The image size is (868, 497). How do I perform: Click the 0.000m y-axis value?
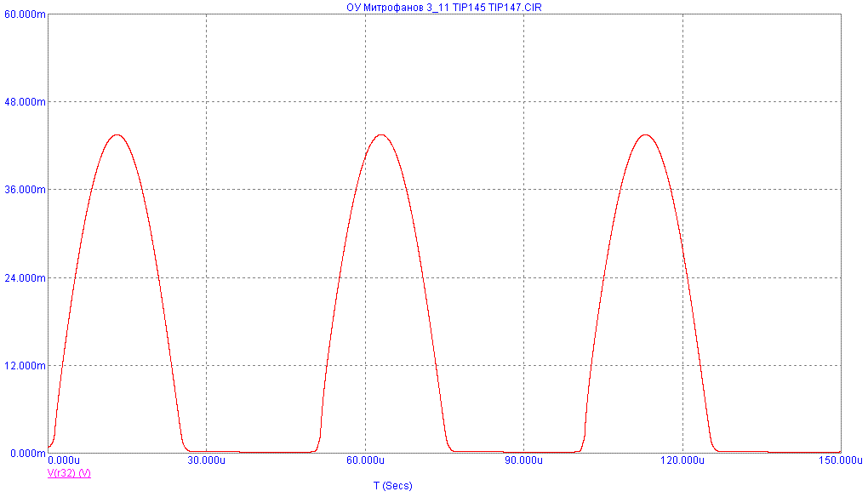click(28, 454)
